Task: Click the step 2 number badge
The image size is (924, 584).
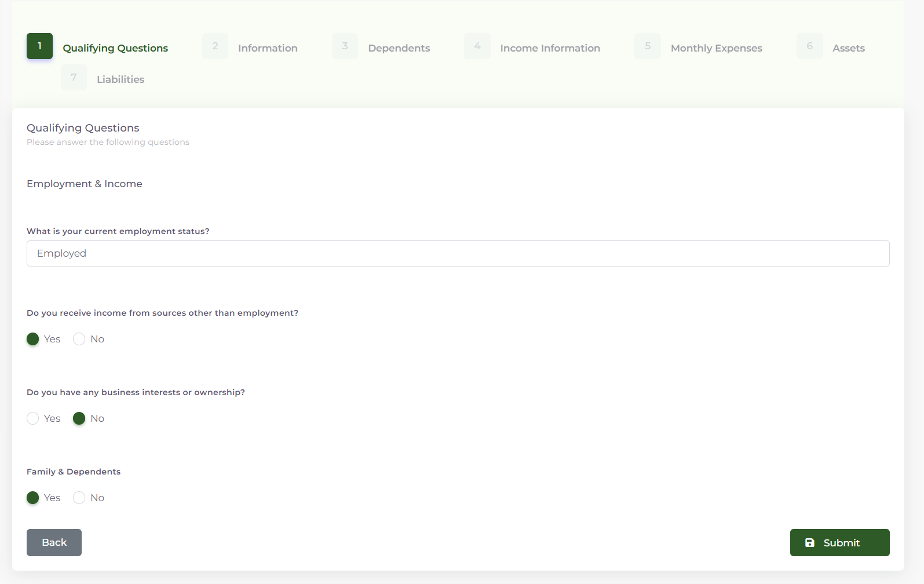Action: click(215, 46)
